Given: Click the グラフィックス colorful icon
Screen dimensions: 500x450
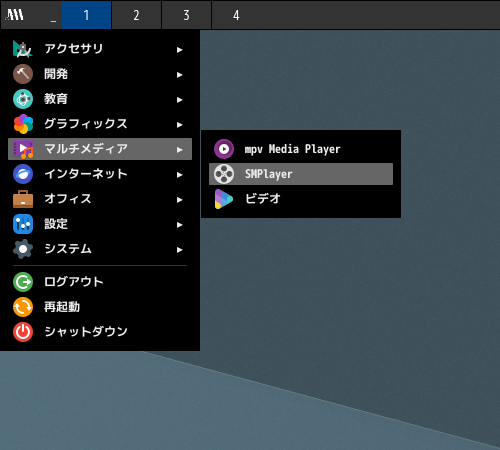Looking at the screenshot, I should click(x=23, y=124).
